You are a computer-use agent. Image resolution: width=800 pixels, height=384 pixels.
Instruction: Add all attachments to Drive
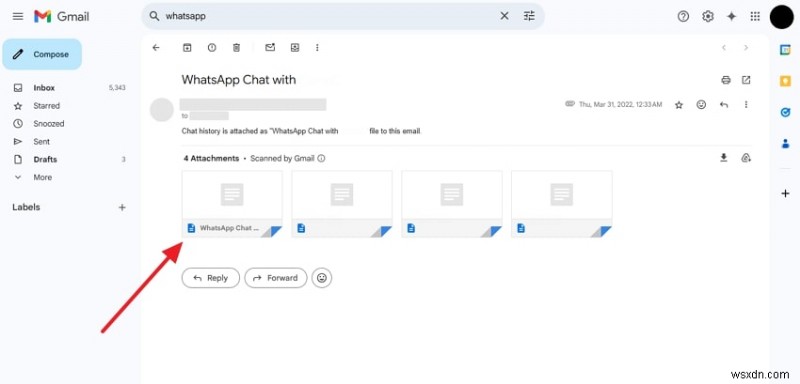[746, 158]
